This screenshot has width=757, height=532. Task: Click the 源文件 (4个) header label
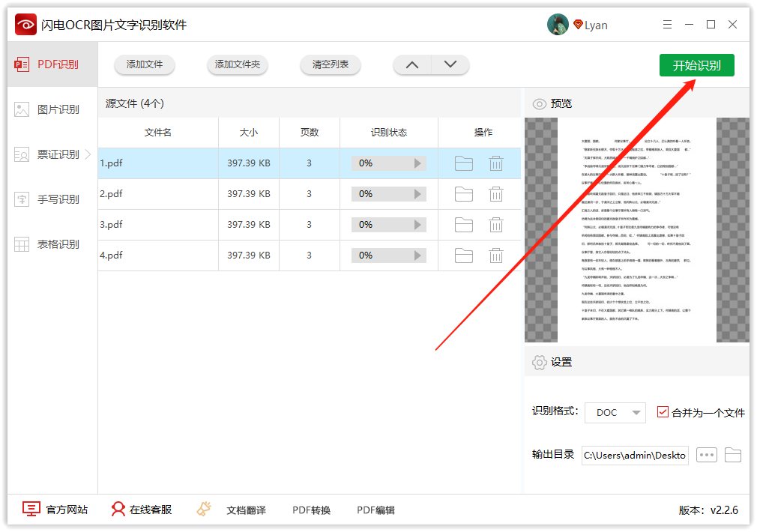pos(135,103)
